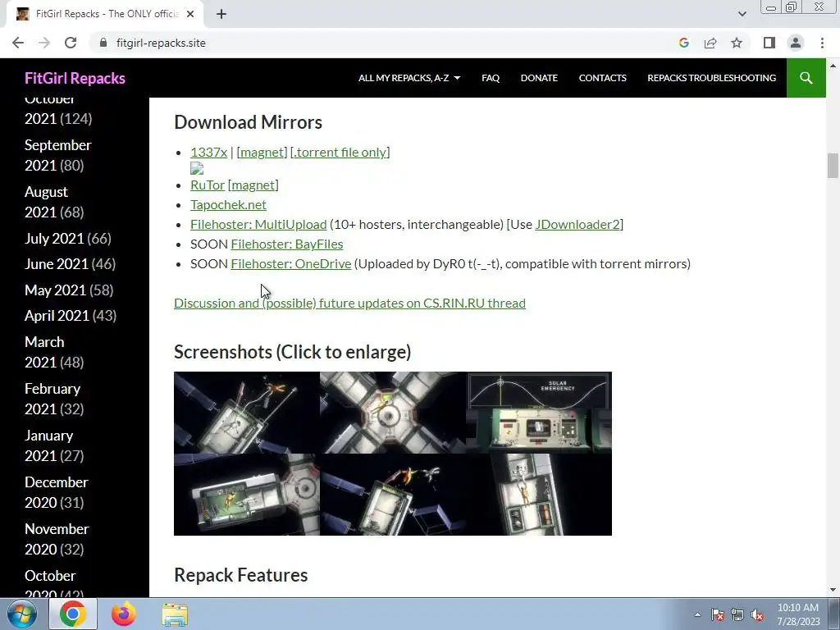Open the 1337x mirror link
Screen dimensions: 840x630
pyautogui.click(x=208, y=152)
